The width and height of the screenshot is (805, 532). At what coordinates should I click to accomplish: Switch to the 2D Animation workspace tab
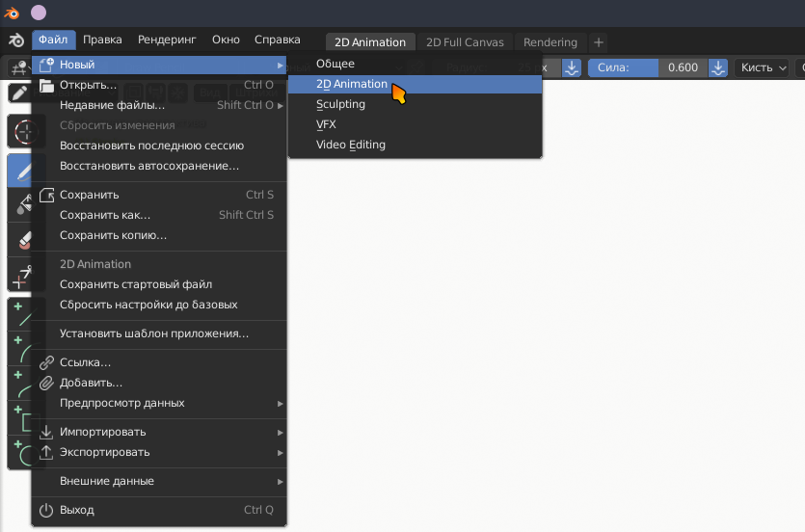pos(370,42)
